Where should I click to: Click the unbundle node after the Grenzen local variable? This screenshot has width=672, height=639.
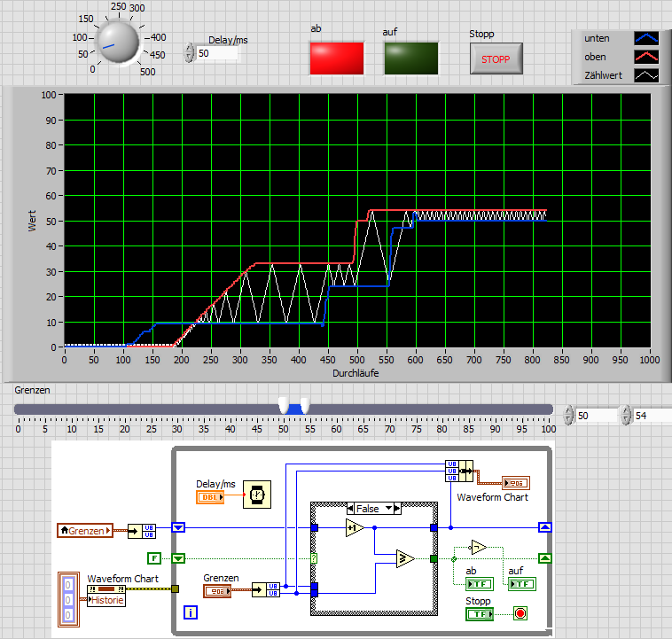click(x=142, y=531)
